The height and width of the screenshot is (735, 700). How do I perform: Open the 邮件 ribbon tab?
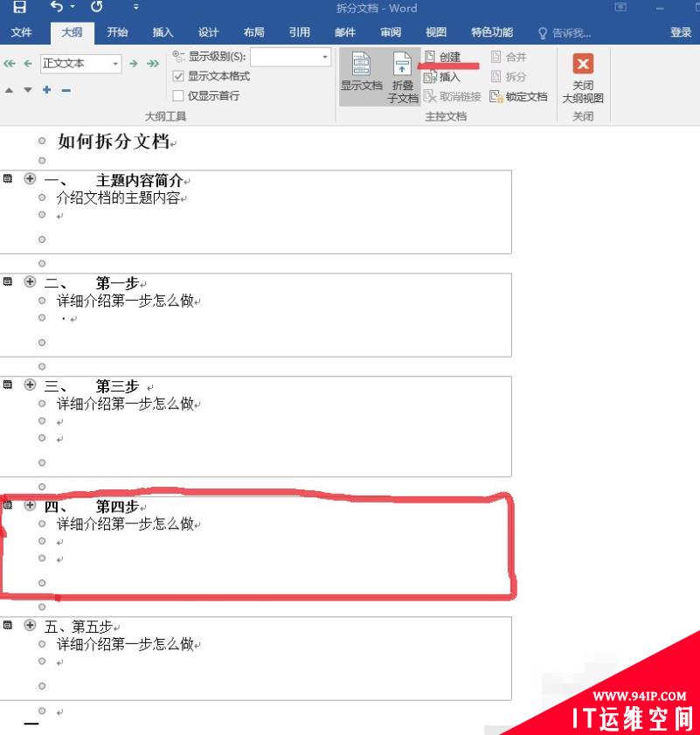coord(345,32)
